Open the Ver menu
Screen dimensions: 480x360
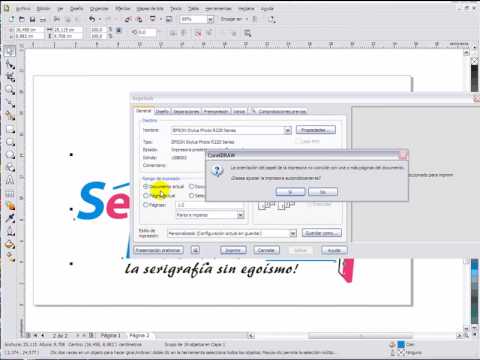coord(60,8)
